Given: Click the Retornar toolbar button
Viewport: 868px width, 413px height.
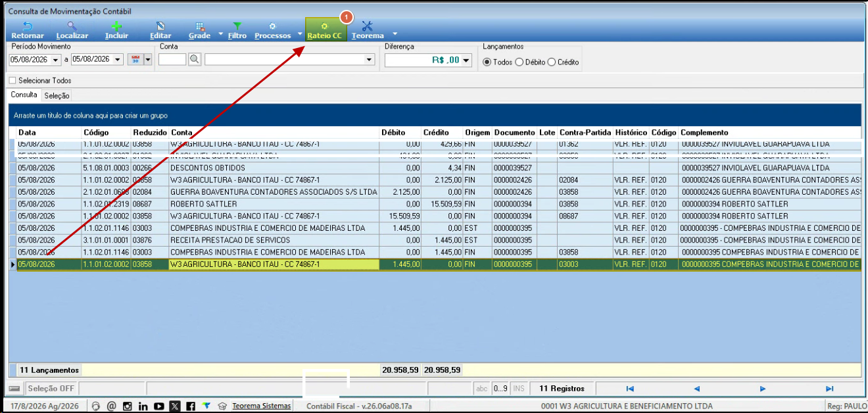Looking at the screenshot, I should tap(28, 30).
